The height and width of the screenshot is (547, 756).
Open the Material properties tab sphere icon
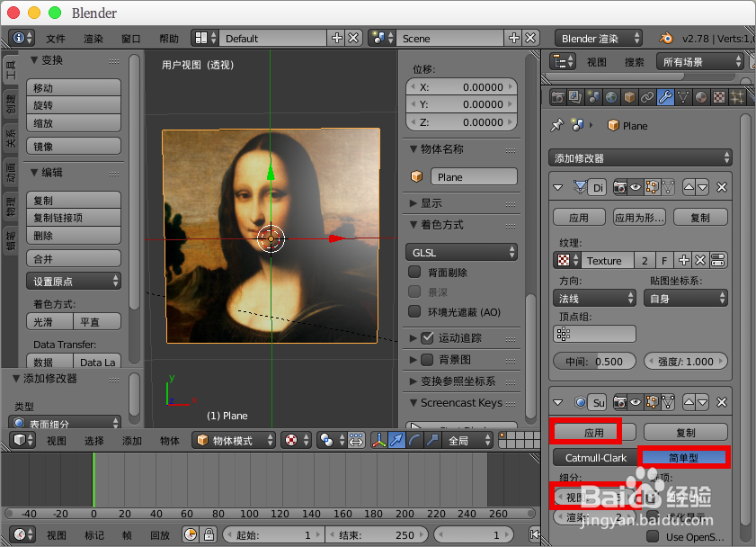(700, 97)
